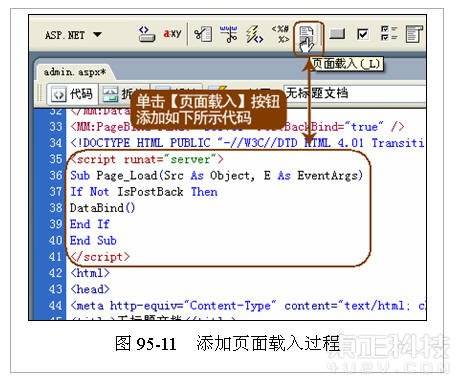Click the 'End Sub' code line
Viewport: 456px width, 381px height.
coord(93,240)
